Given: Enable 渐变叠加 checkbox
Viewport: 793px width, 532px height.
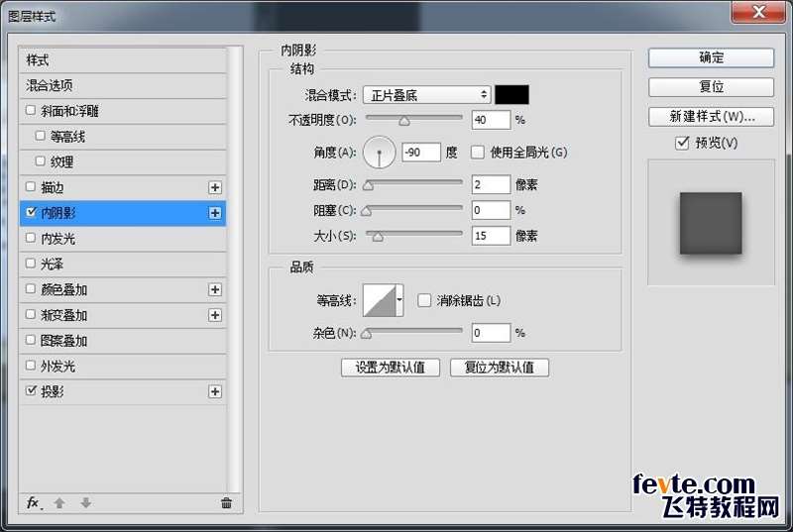Looking at the screenshot, I should click(x=31, y=314).
